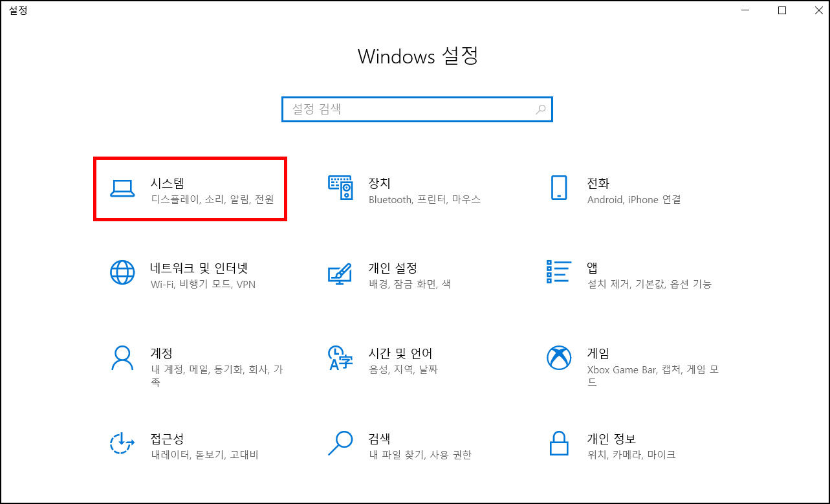Open the 시간 및 언어 icon
The width and height of the screenshot is (830, 504).
coord(340,358)
